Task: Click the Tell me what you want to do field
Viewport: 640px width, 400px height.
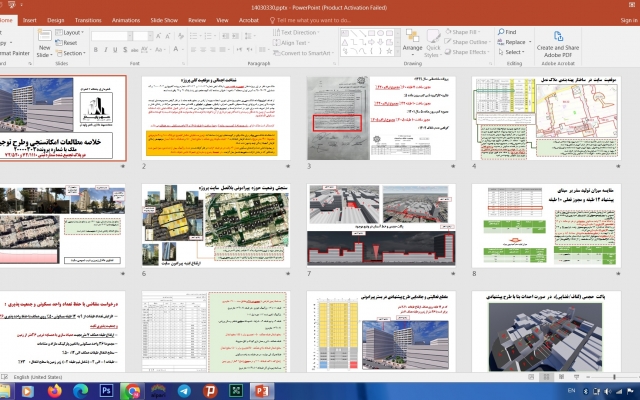Action: tap(310, 20)
